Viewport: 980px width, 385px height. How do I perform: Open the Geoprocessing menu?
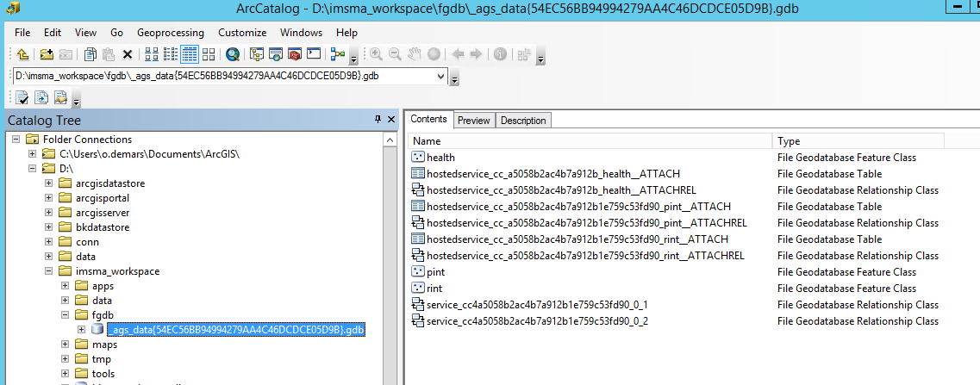pos(171,33)
